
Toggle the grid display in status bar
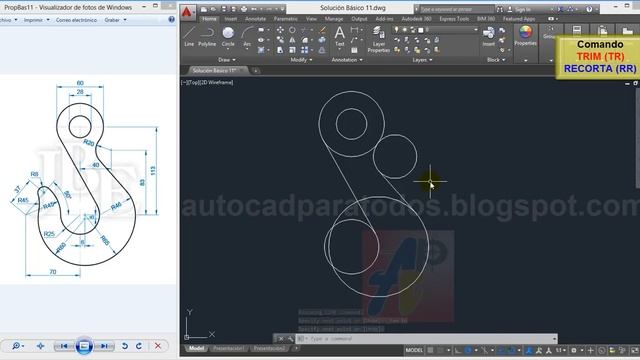click(x=430, y=350)
